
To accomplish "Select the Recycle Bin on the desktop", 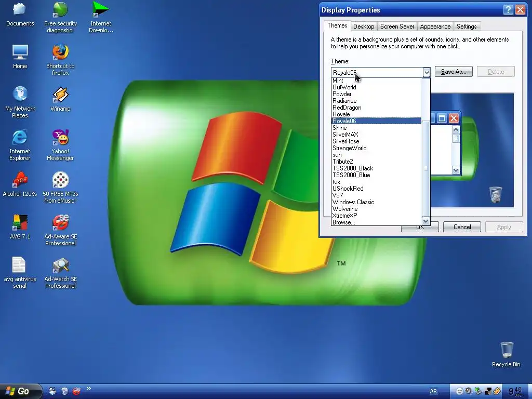I will tap(506, 355).
